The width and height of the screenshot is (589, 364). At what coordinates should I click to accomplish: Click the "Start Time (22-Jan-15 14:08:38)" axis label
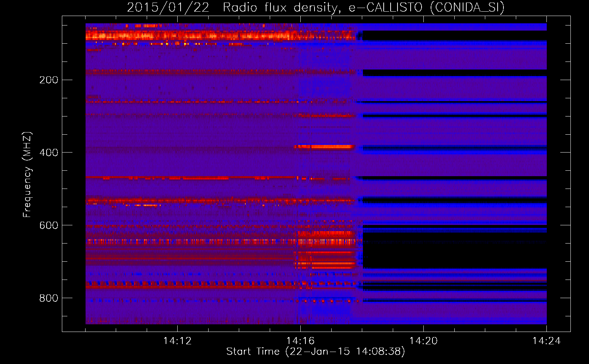point(316,352)
